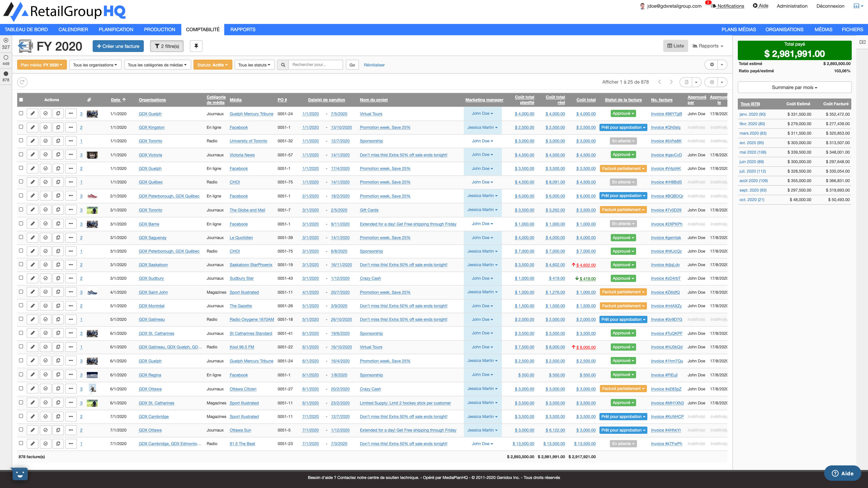Go to the next page of invoices
The height and width of the screenshot is (488, 868).
click(x=671, y=82)
